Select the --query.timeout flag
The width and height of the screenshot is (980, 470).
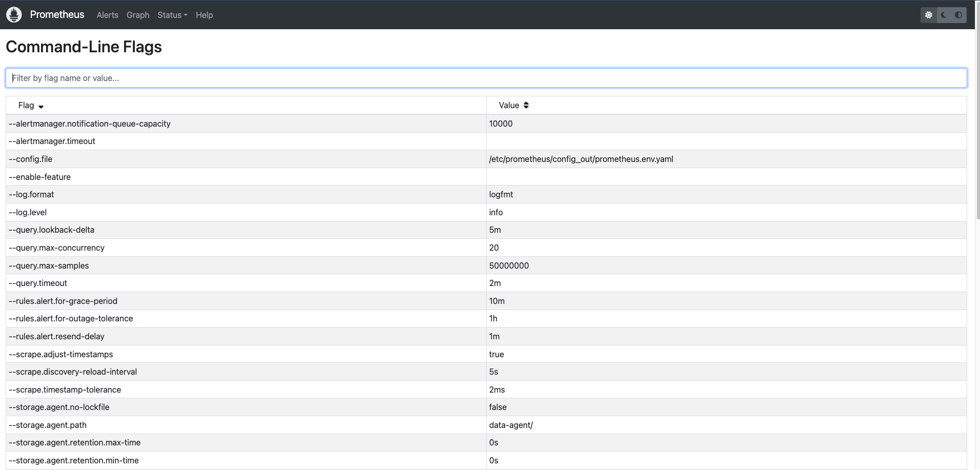38,283
